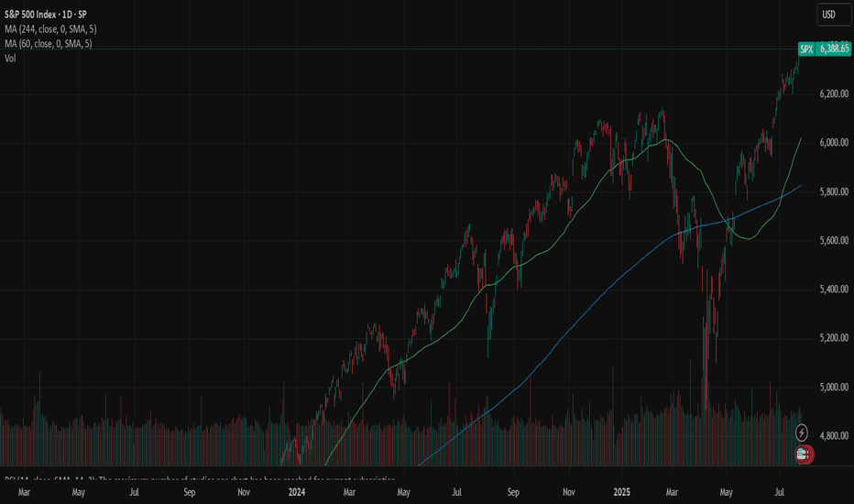Click the 5,800.00 price axis label
Image resolution: width=854 pixels, height=504 pixels.
pos(834,192)
